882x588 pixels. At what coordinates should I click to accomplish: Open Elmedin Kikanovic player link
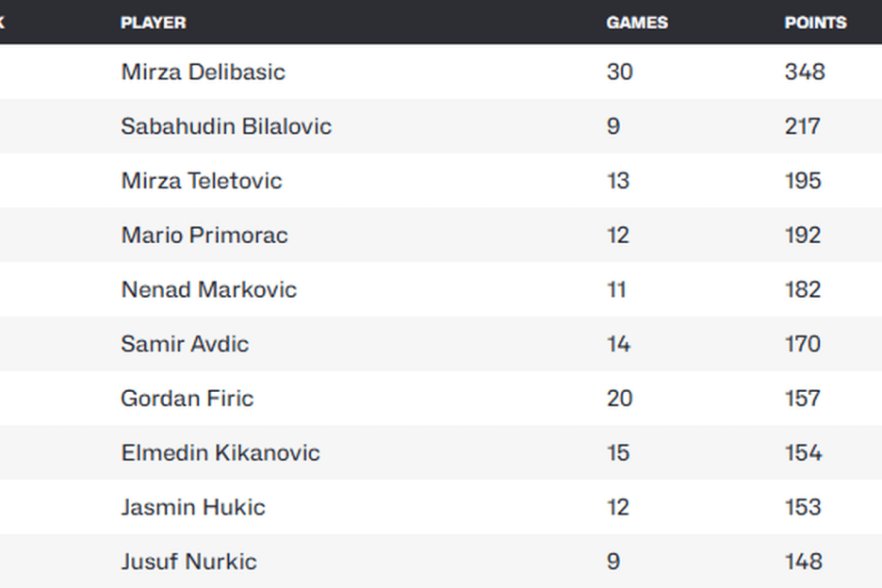coord(220,453)
